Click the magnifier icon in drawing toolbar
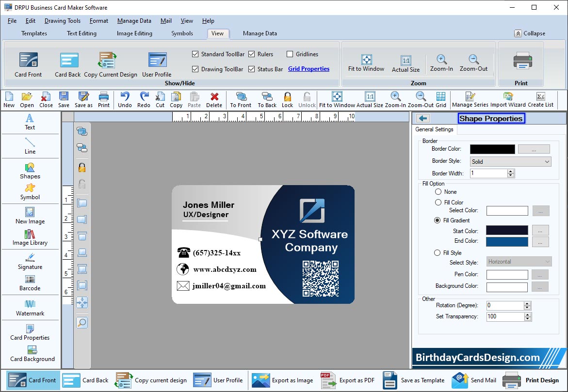This screenshot has height=392, width=568. pos(82,322)
